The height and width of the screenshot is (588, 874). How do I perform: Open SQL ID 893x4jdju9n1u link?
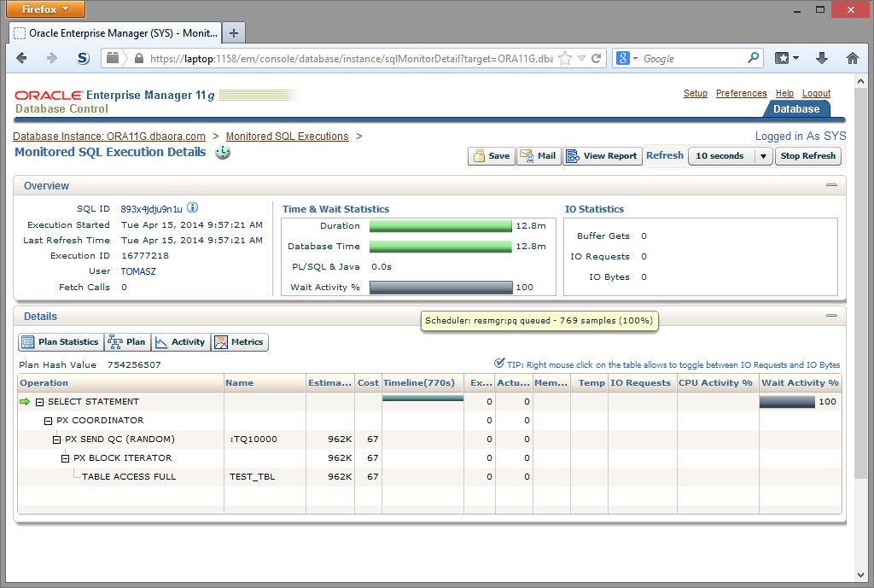[x=151, y=209]
